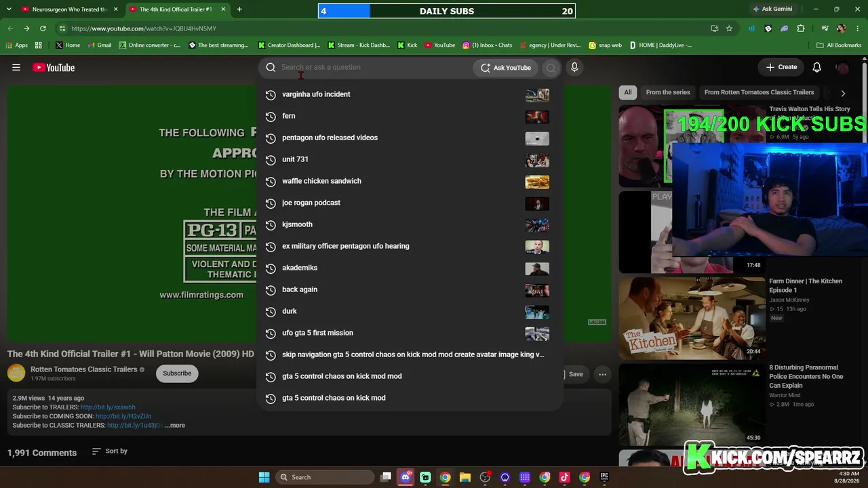Start voice search with the microphone icon
This screenshot has width=868, height=488.
574,67
